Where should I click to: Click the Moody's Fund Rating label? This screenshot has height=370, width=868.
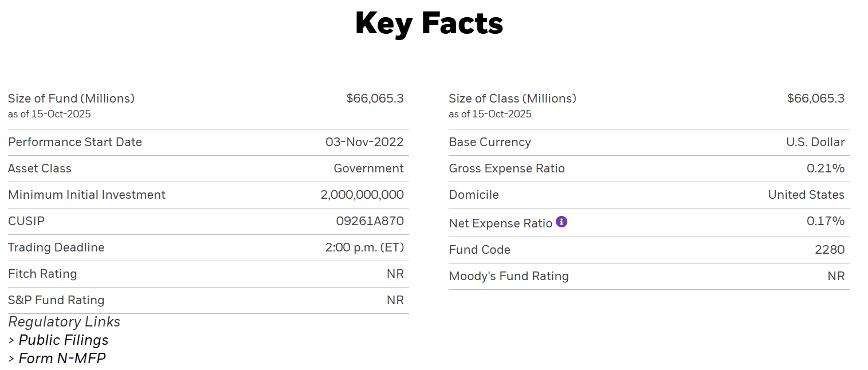(509, 276)
